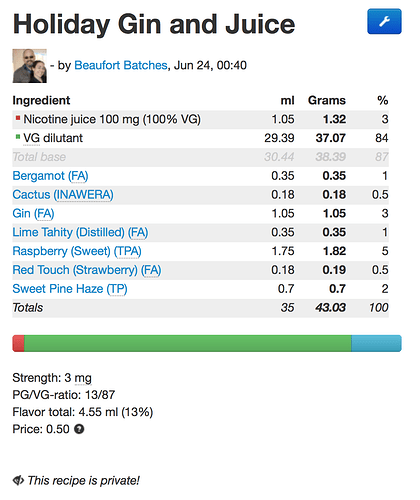Viewport: 420px width, 500px height.
Task: Click the private recipe eye-slash icon
Action: pos(18,480)
